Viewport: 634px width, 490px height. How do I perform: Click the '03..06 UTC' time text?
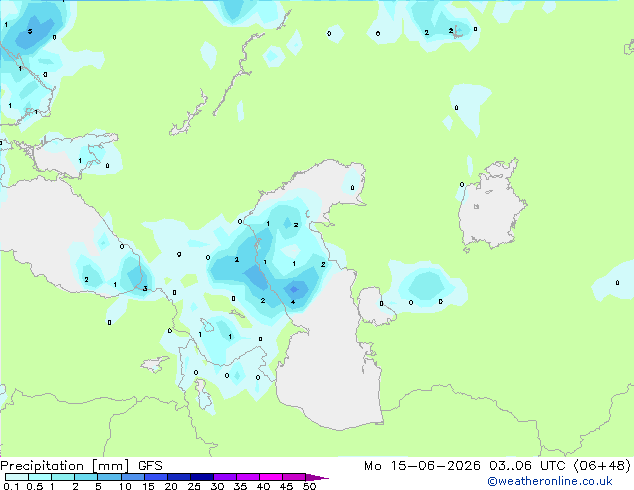coord(527,466)
